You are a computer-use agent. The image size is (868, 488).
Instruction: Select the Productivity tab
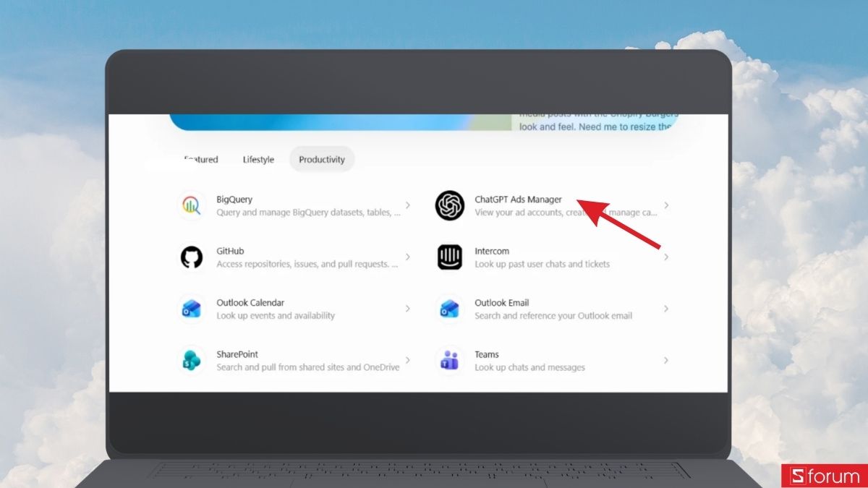322,159
